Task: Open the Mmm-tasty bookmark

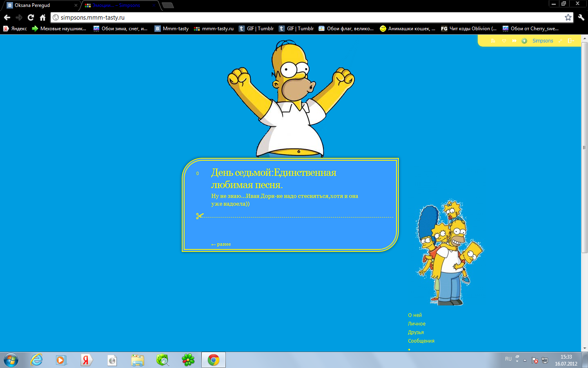Action: coord(171,29)
